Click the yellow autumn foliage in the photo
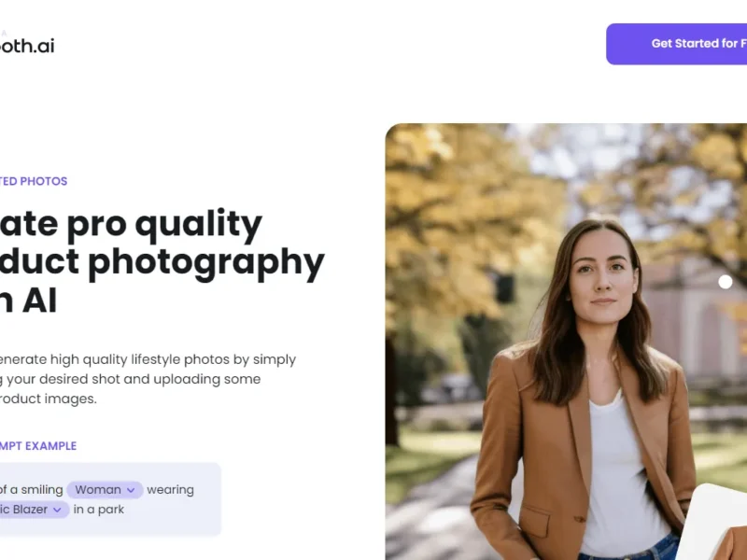This screenshot has width=747, height=560. click(453, 200)
